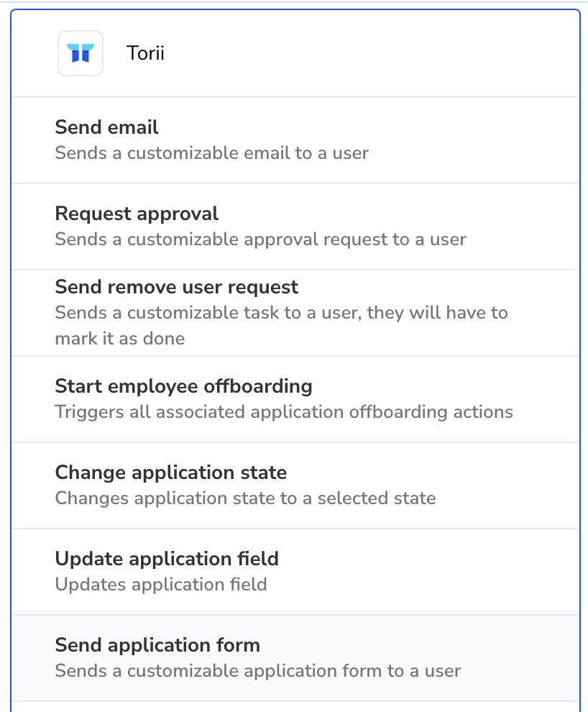Image resolution: width=588 pixels, height=712 pixels.
Task: Select the highlighted Send application form action
Action: pyautogui.click(x=295, y=658)
